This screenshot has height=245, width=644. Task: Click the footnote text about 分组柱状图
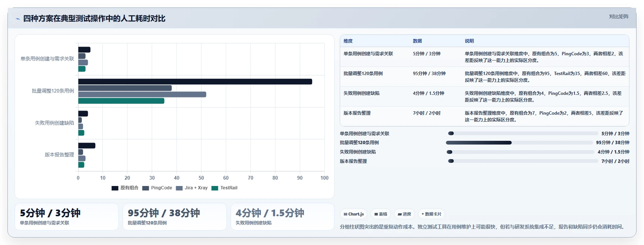tap(483, 227)
